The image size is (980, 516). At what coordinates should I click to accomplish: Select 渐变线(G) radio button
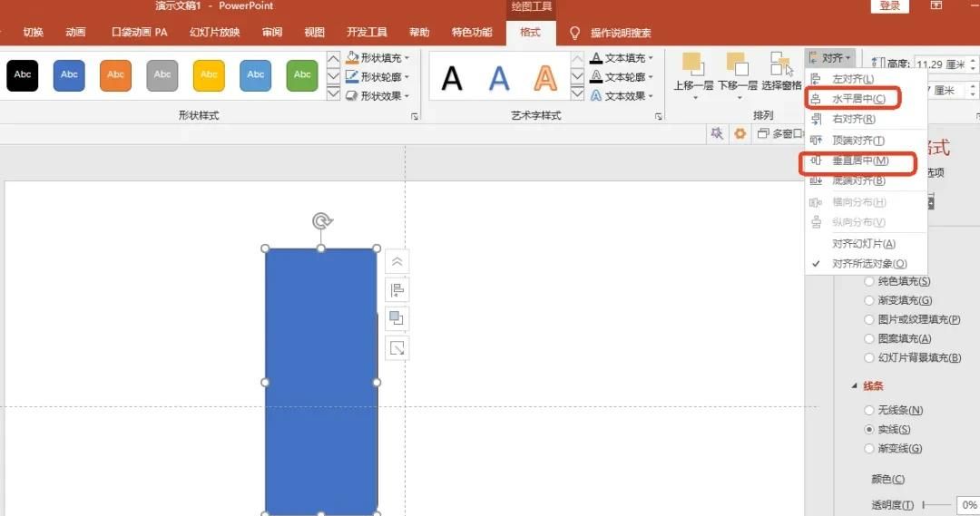(868, 449)
